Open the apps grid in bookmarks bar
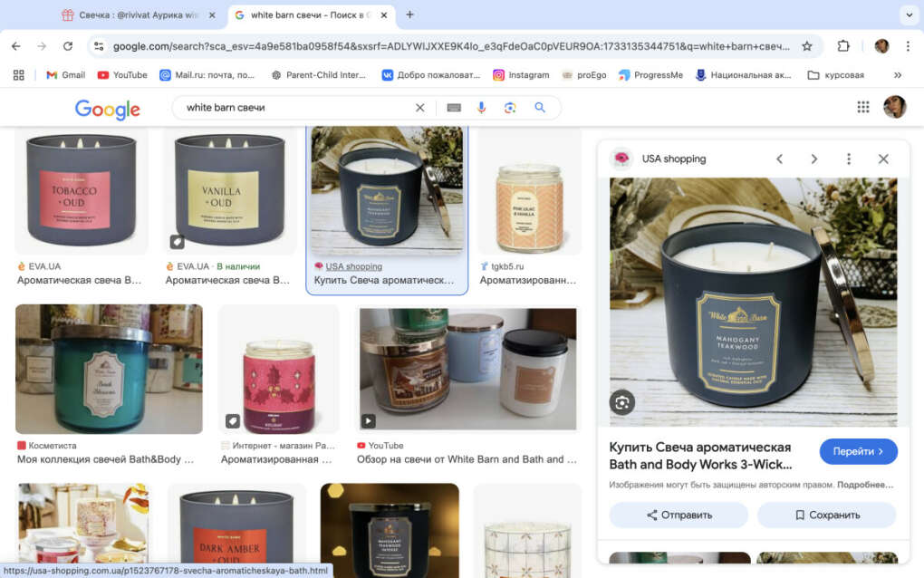Screen dimensions: 924x578 tap(19, 75)
